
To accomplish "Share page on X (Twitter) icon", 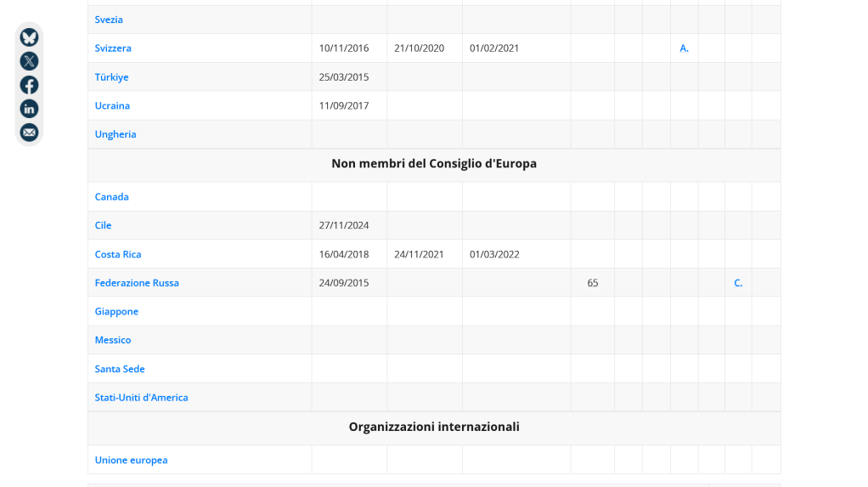I will point(29,61).
